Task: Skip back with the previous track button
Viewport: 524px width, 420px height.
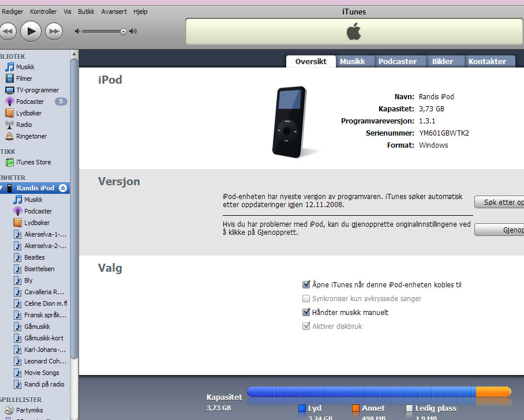Action: (8, 32)
